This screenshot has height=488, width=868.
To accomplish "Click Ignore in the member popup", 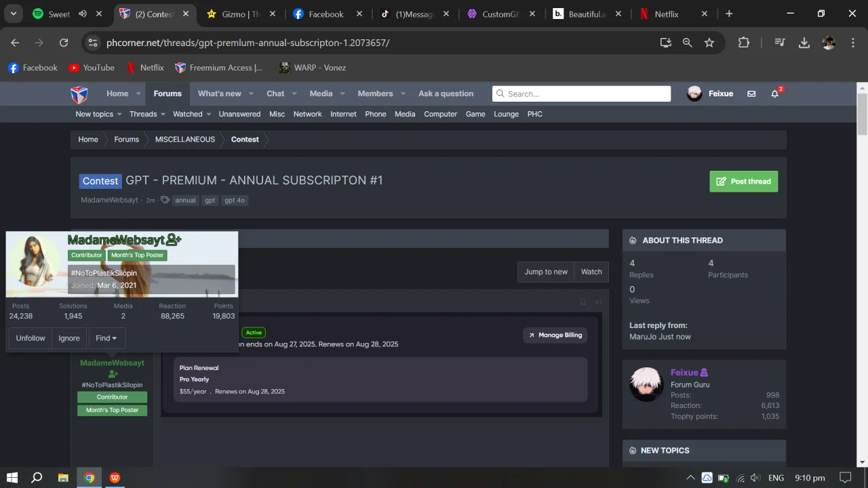I will 69,338.
